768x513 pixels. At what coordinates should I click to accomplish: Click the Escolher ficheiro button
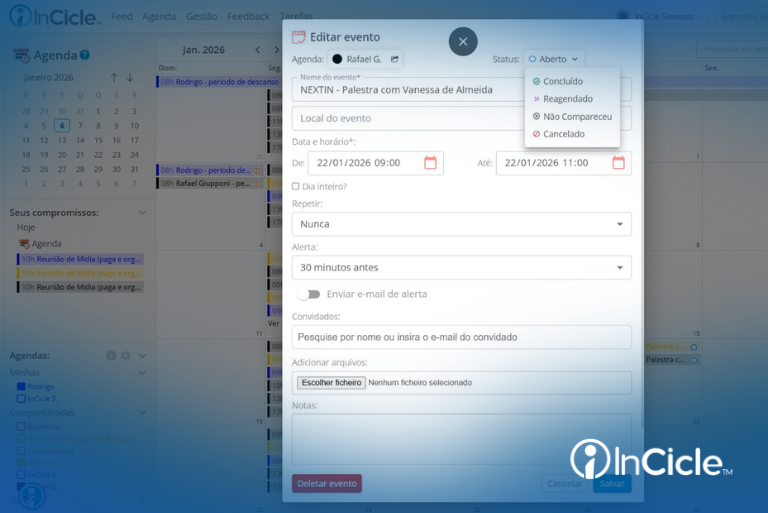(332, 383)
